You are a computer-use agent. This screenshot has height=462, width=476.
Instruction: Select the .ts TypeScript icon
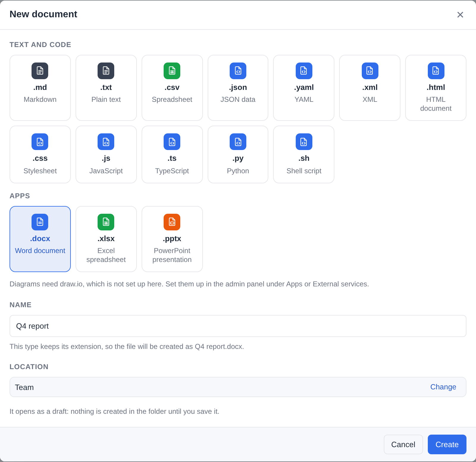[172, 142]
